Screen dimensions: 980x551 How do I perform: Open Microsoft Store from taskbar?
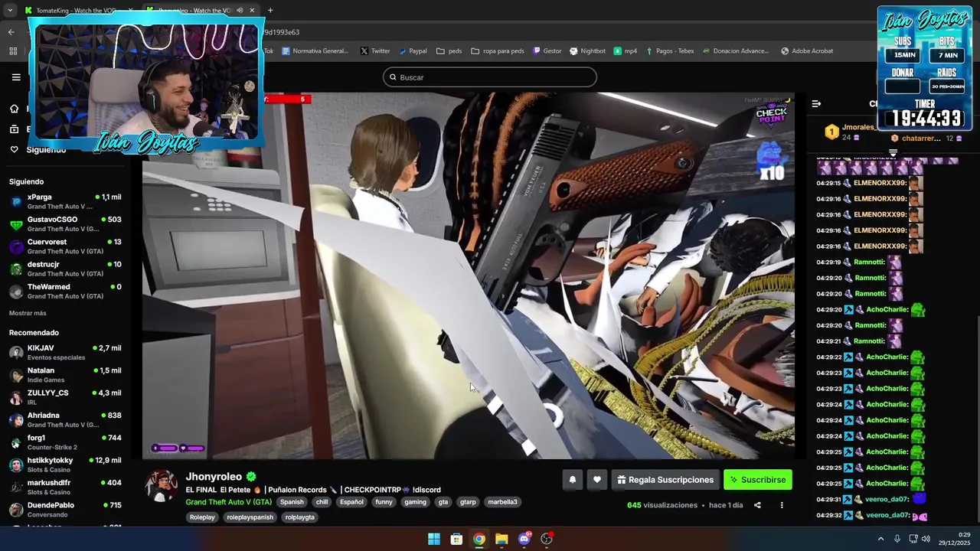tap(456, 539)
